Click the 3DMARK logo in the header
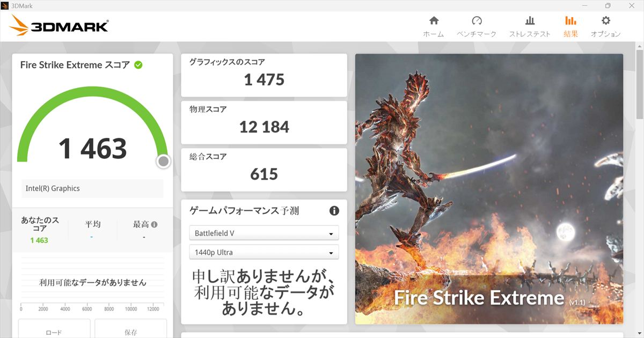644x338 pixels. pyautogui.click(x=59, y=26)
